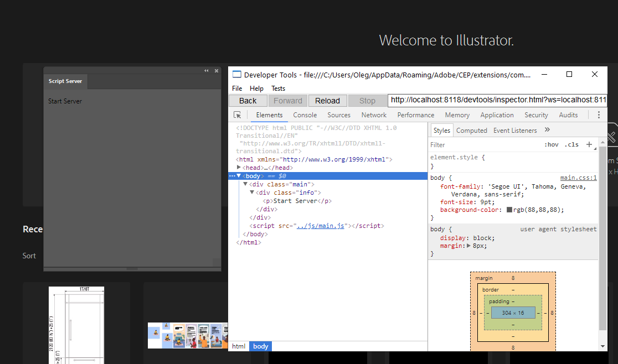Screen dimensions: 618x364
Task: Switch to the Memory tab
Action: 457,115
